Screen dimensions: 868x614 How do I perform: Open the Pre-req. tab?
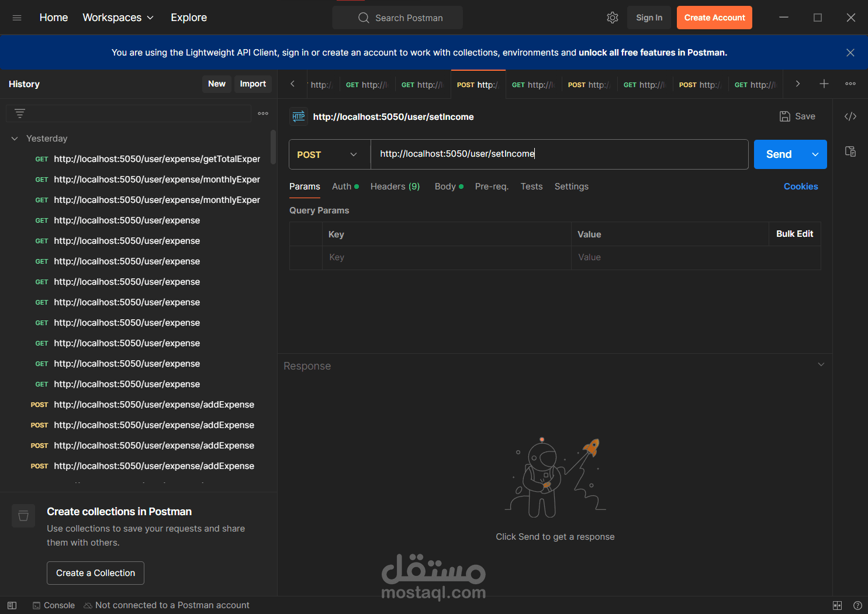click(492, 187)
